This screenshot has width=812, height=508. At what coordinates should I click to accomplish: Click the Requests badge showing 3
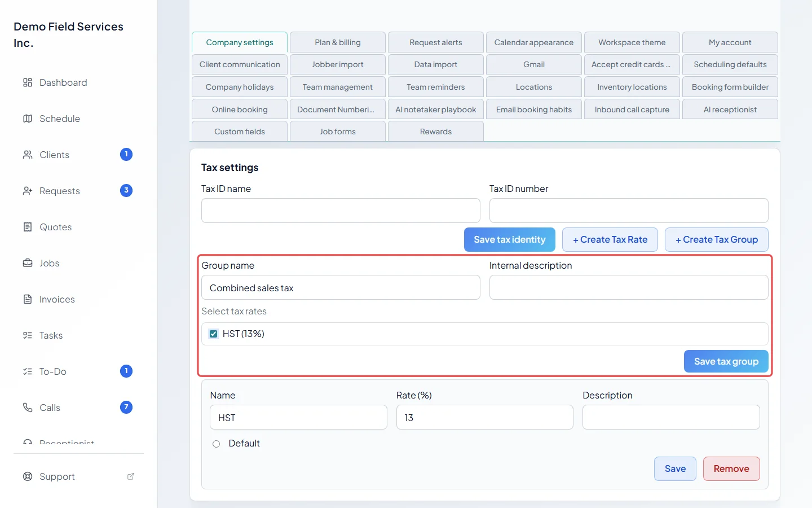point(126,191)
